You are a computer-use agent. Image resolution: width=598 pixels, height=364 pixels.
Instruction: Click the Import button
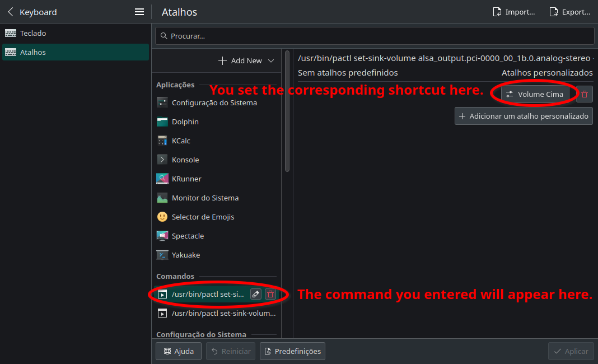513,12
